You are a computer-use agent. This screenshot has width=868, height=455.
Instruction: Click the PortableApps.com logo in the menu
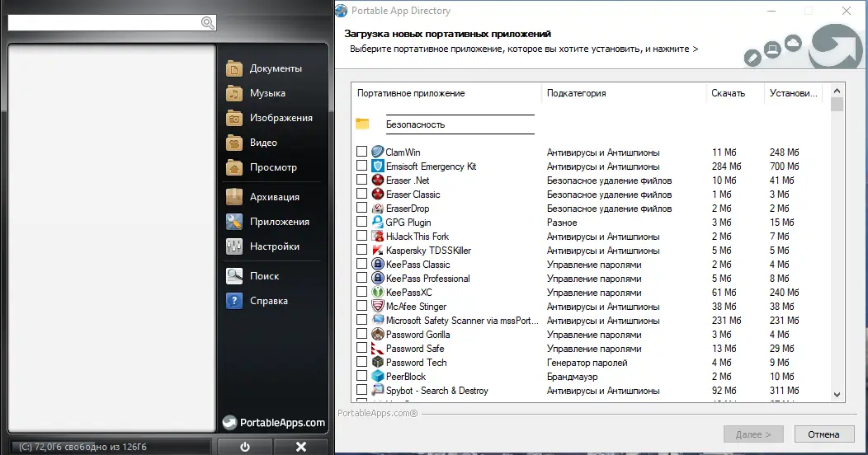(x=273, y=422)
